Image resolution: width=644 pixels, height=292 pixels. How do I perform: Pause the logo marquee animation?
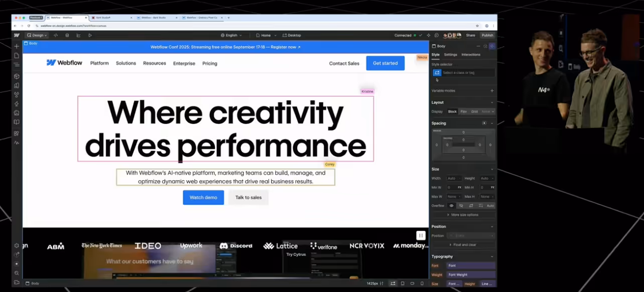tap(421, 235)
